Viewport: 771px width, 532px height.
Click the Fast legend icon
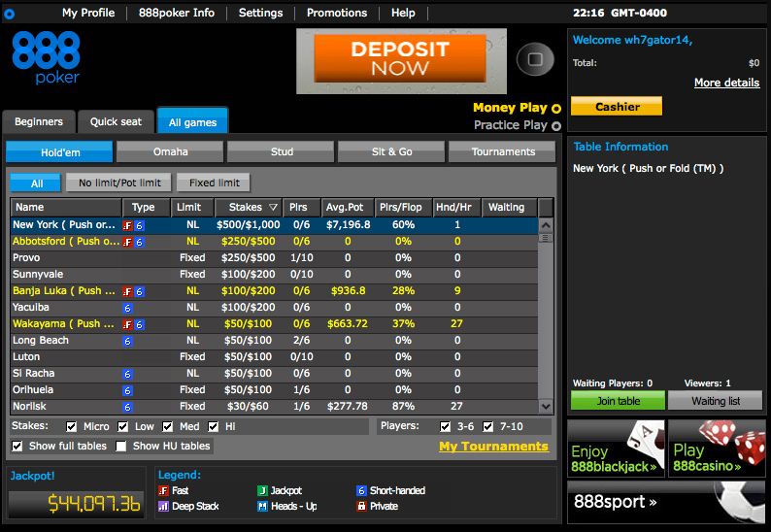(163, 490)
